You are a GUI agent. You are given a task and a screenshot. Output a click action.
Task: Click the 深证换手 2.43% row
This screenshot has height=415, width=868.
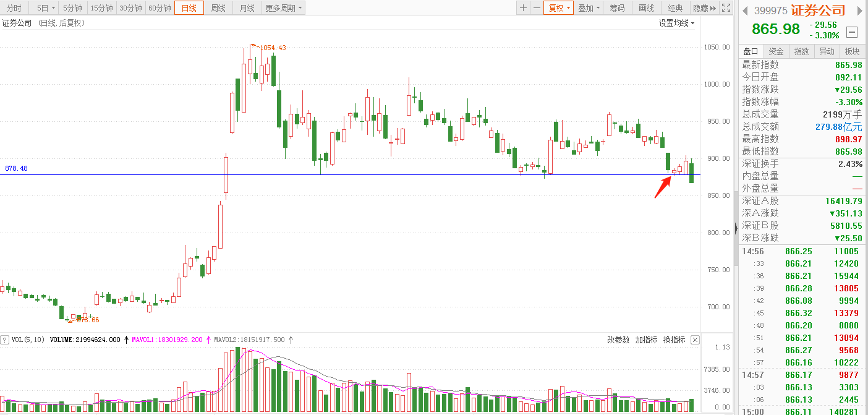[x=802, y=164]
